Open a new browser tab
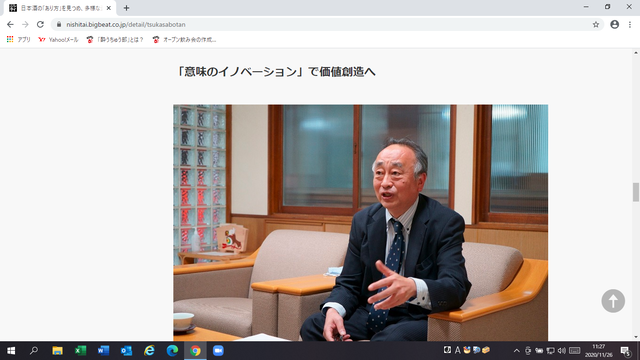The image size is (640, 360). (x=126, y=8)
